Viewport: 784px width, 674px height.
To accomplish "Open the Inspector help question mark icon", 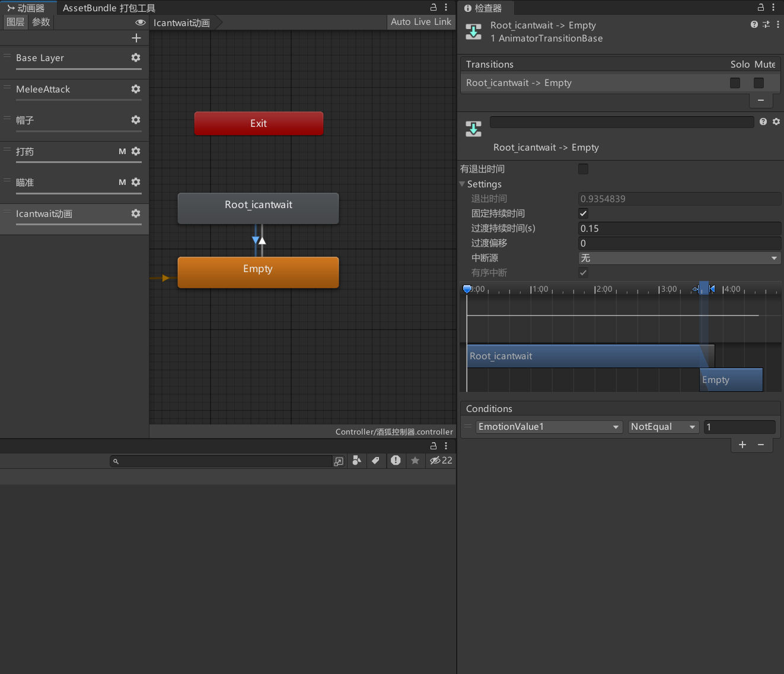I will (754, 24).
